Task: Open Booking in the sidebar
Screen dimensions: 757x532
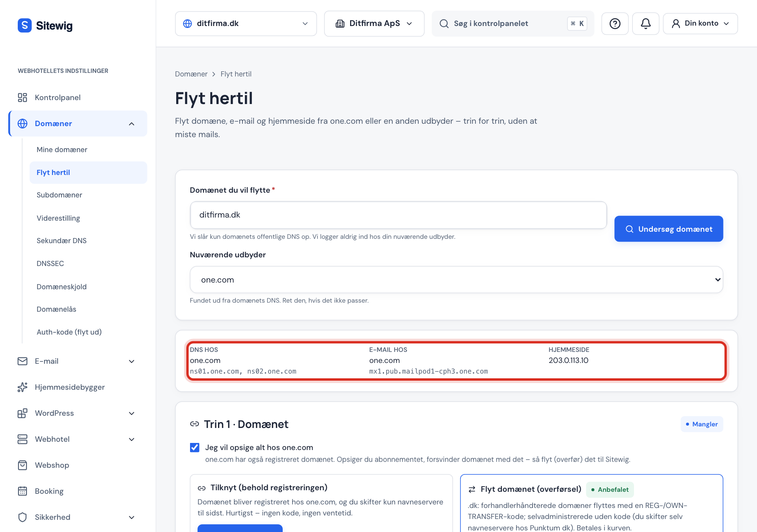Action: coord(78,491)
